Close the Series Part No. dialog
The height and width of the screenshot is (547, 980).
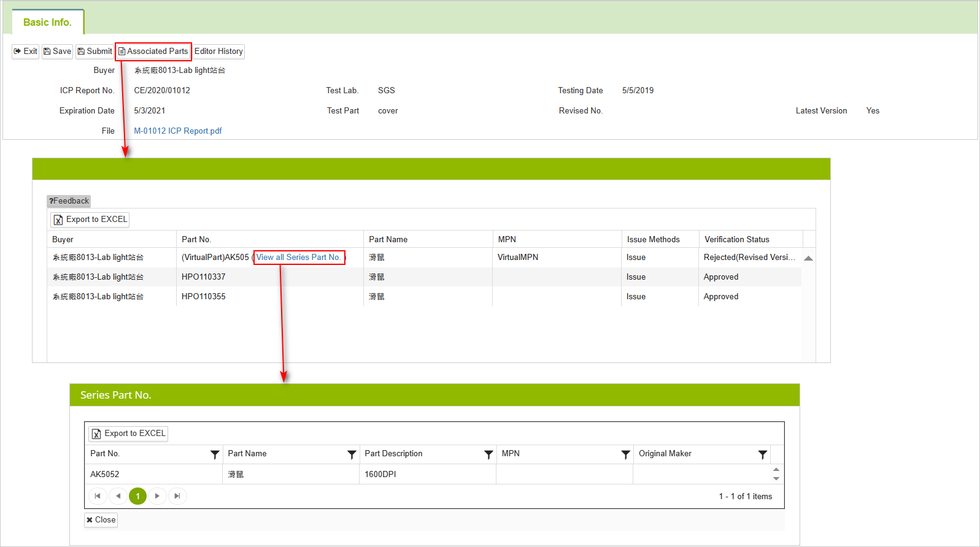pyautogui.click(x=101, y=520)
